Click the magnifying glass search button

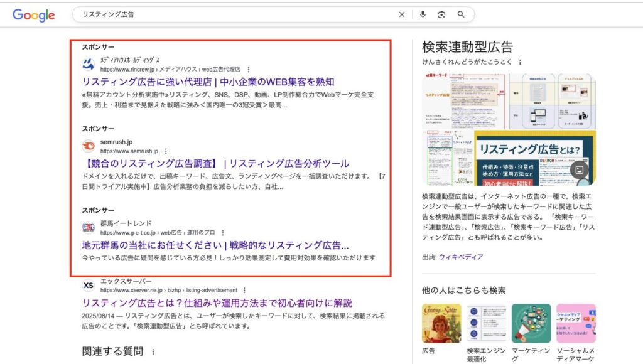point(461,14)
